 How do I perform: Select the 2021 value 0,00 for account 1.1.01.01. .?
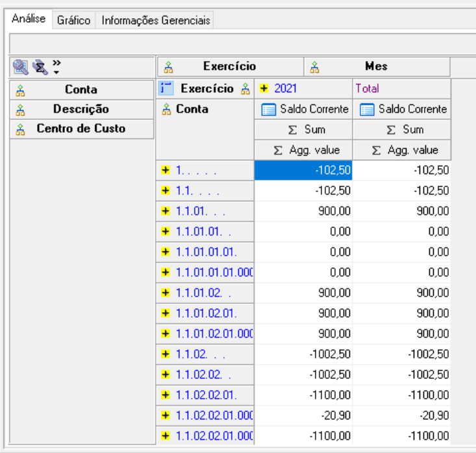pos(303,232)
